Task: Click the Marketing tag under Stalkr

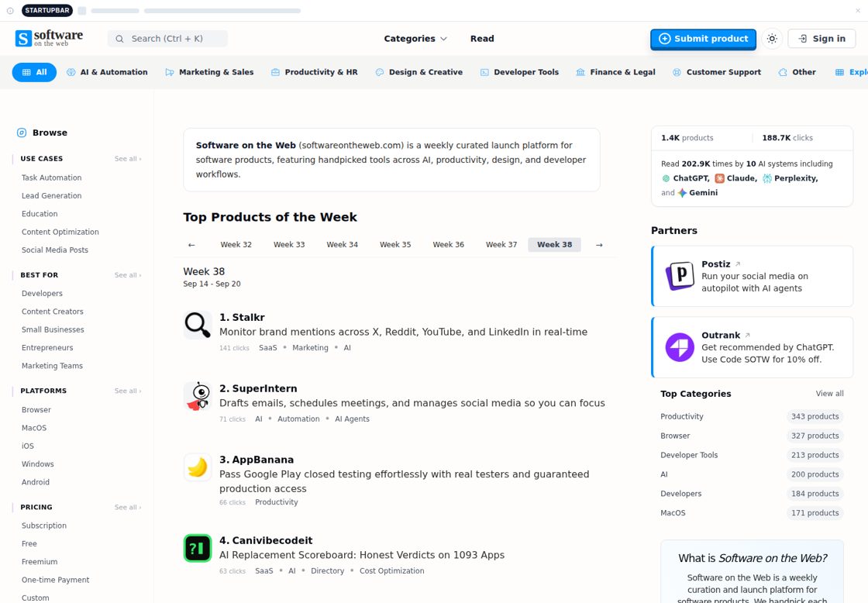Action: 310,348
